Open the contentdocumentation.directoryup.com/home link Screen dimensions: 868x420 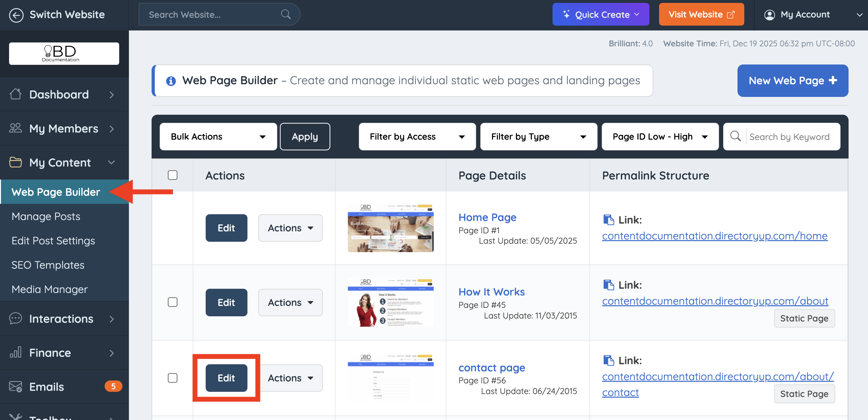[x=714, y=236]
